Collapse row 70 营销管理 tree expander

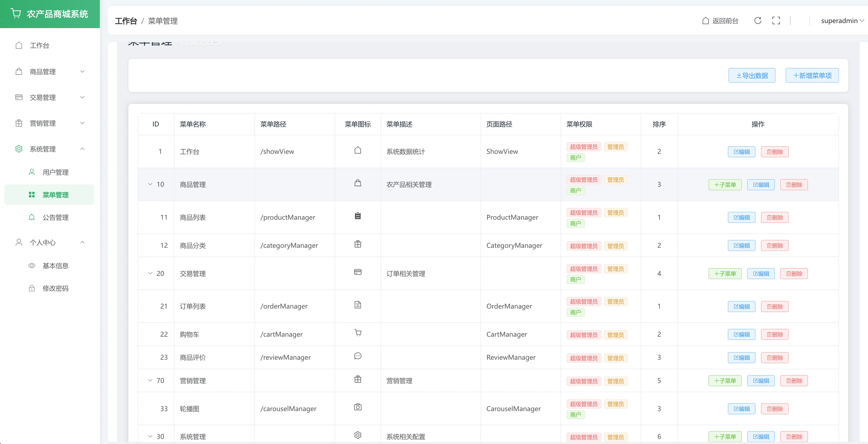point(150,381)
